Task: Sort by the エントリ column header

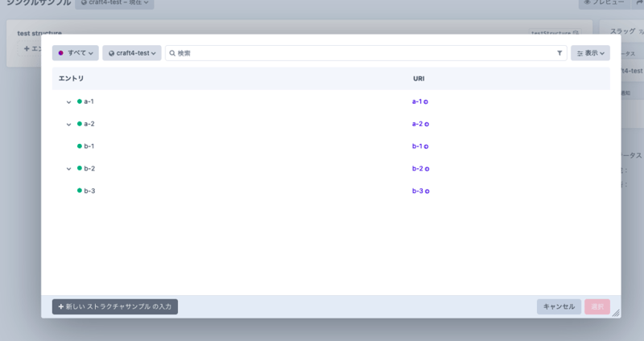Action: coord(72,79)
